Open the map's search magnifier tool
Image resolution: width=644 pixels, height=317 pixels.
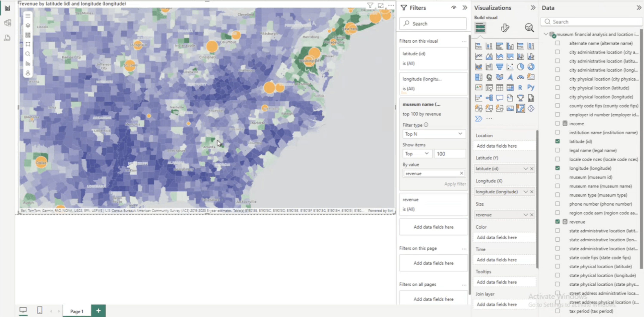coord(28,54)
